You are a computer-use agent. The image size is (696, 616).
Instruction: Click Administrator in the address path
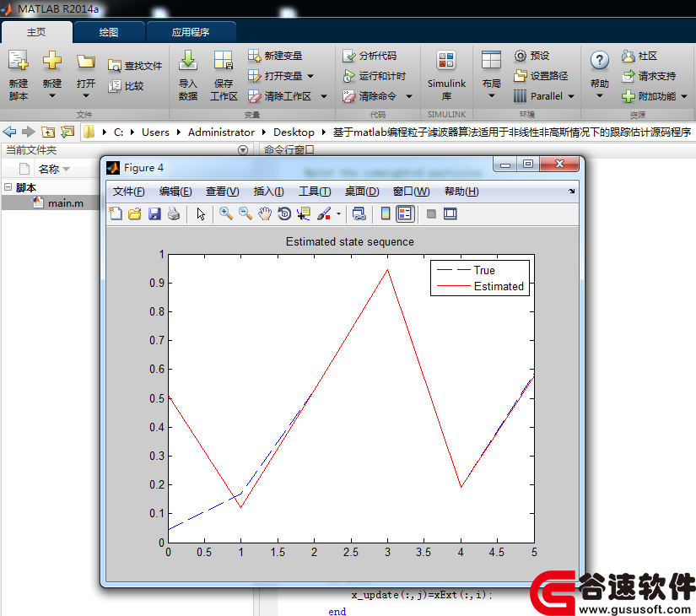click(x=221, y=132)
